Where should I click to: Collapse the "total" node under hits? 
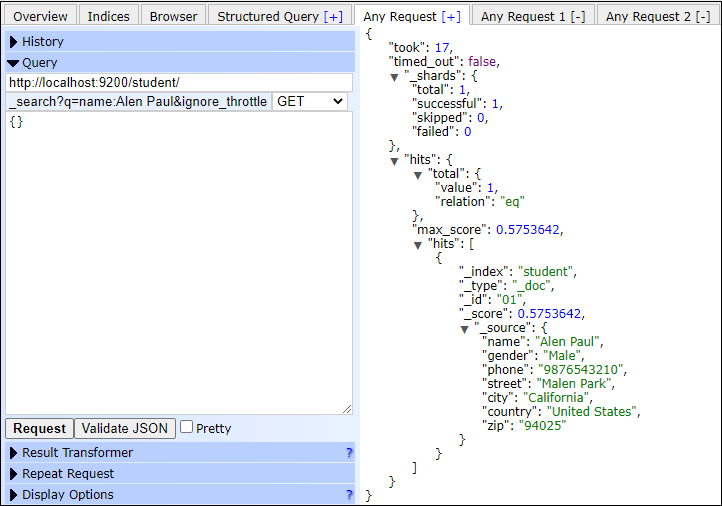[x=418, y=175]
